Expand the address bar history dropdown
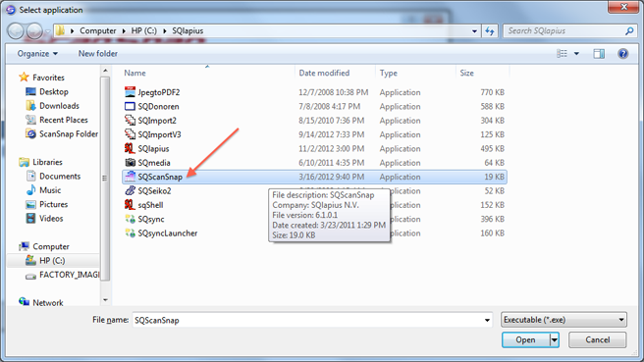 474,30
